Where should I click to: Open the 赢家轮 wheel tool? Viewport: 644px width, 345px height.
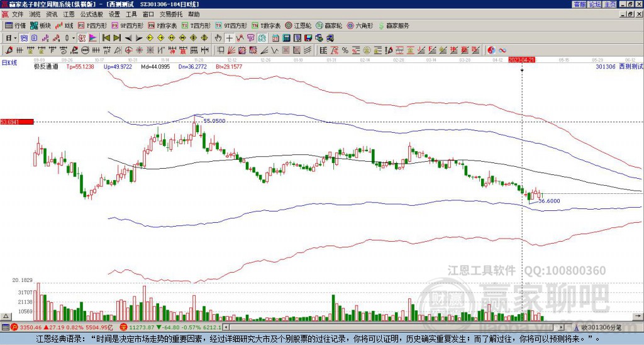coord(329,25)
